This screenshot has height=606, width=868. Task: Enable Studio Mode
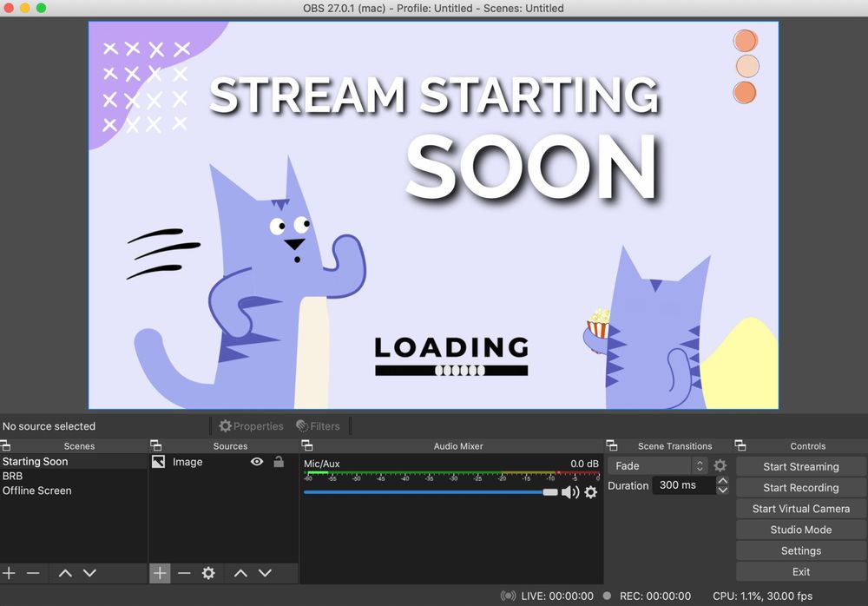click(799, 530)
